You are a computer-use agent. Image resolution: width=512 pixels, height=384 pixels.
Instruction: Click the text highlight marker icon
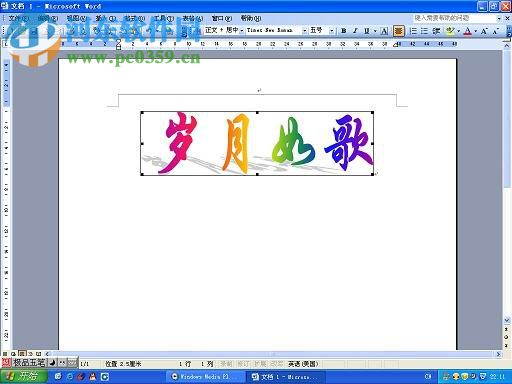tap(450, 31)
